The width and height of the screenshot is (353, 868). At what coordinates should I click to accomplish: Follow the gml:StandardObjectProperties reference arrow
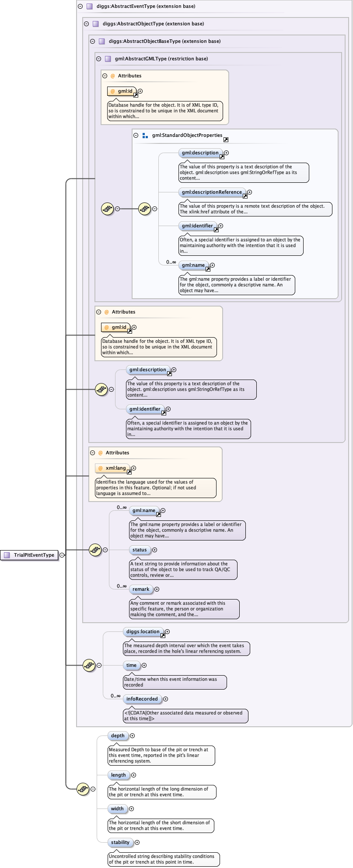click(x=226, y=140)
